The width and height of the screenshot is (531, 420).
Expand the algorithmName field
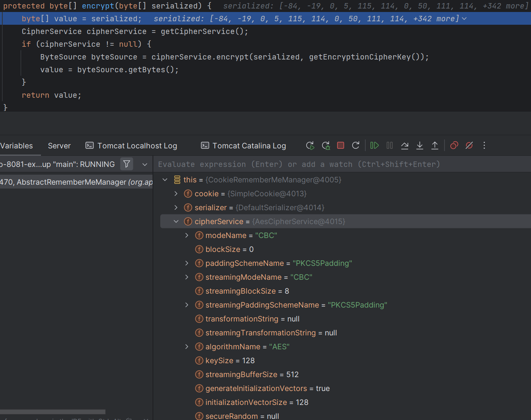click(187, 347)
